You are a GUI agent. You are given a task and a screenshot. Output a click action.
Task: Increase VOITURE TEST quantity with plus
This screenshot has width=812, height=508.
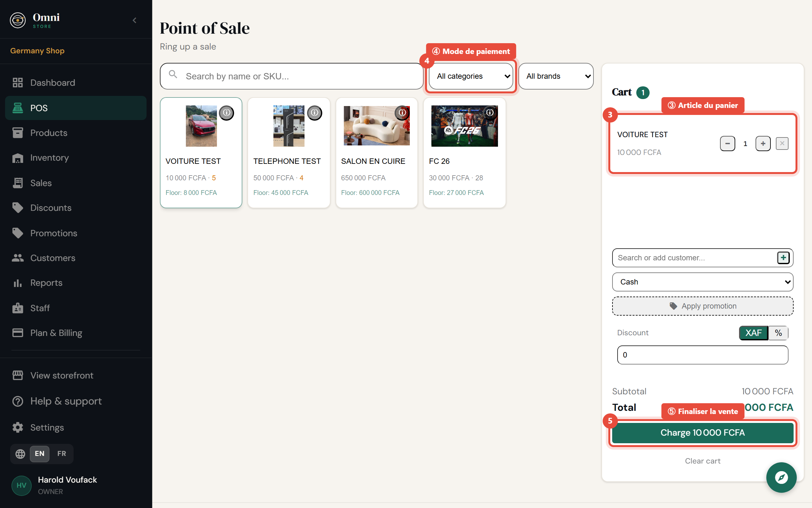(x=763, y=144)
